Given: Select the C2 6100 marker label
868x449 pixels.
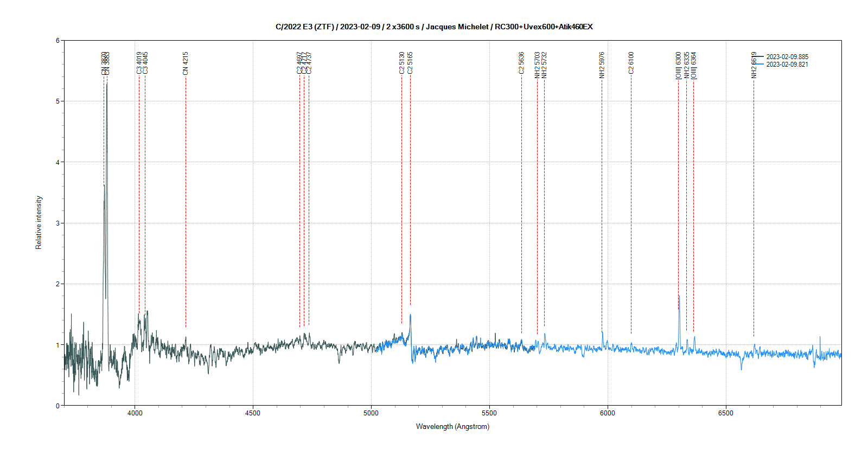Looking at the screenshot, I should [x=631, y=63].
